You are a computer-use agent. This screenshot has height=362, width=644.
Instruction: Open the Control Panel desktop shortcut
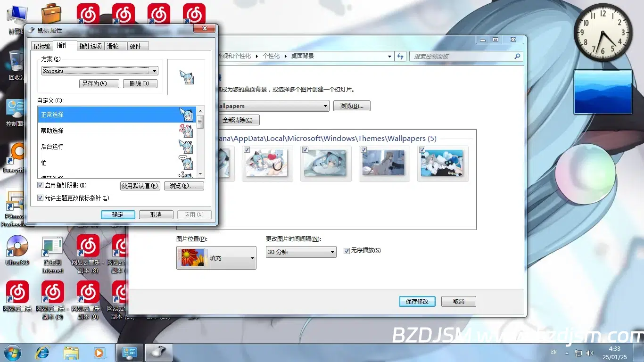tap(15, 113)
